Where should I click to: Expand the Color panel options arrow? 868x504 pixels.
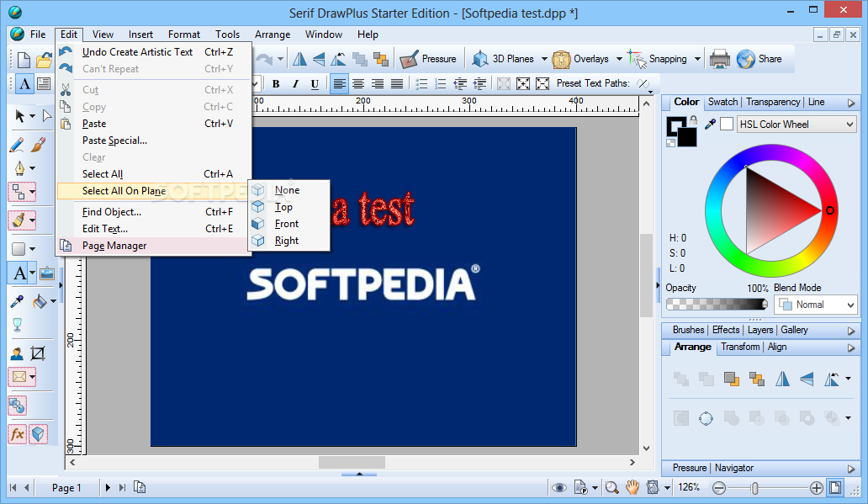pyautogui.click(x=851, y=103)
